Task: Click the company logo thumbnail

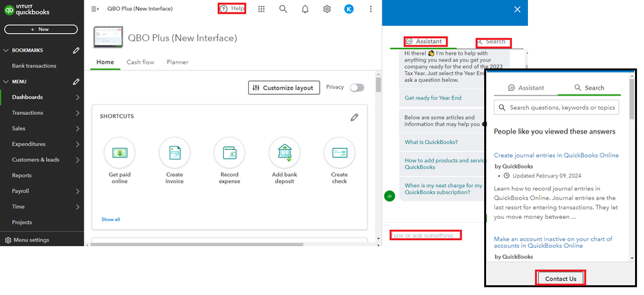Action: (x=108, y=37)
